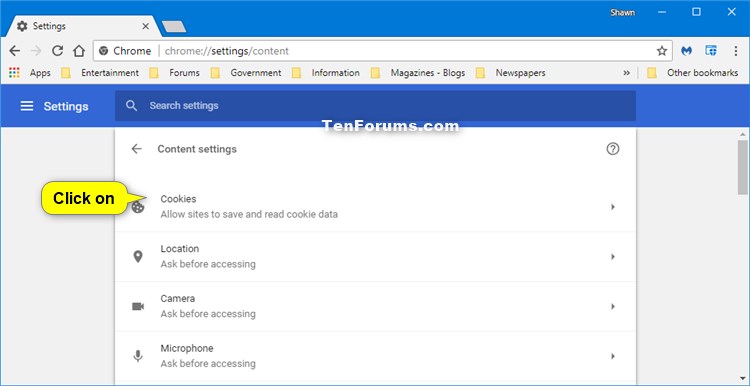Click the browser Back arrow button
The height and width of the screenshot is (386, 750).
15,51
